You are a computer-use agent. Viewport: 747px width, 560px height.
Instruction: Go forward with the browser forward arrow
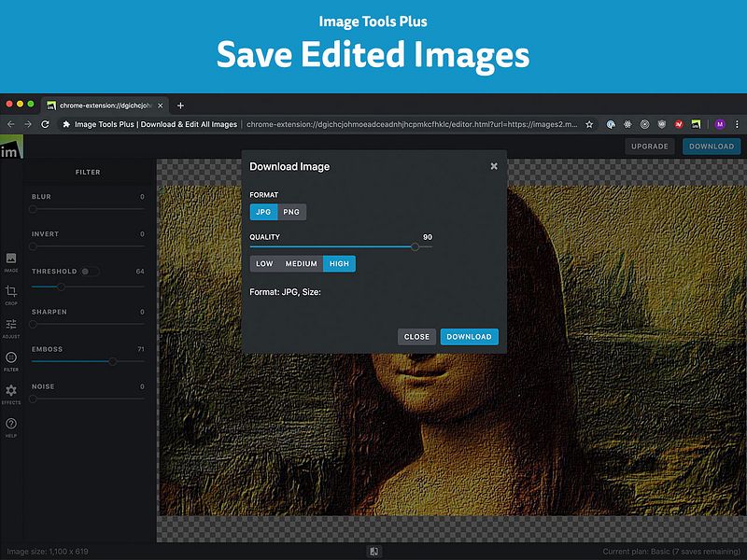tap(28, 124)
